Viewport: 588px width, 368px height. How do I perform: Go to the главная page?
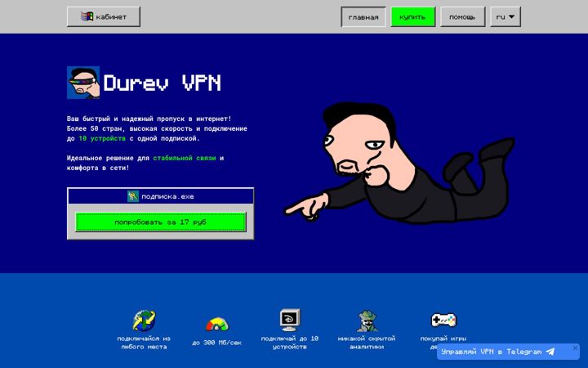(x=363, y=17)
